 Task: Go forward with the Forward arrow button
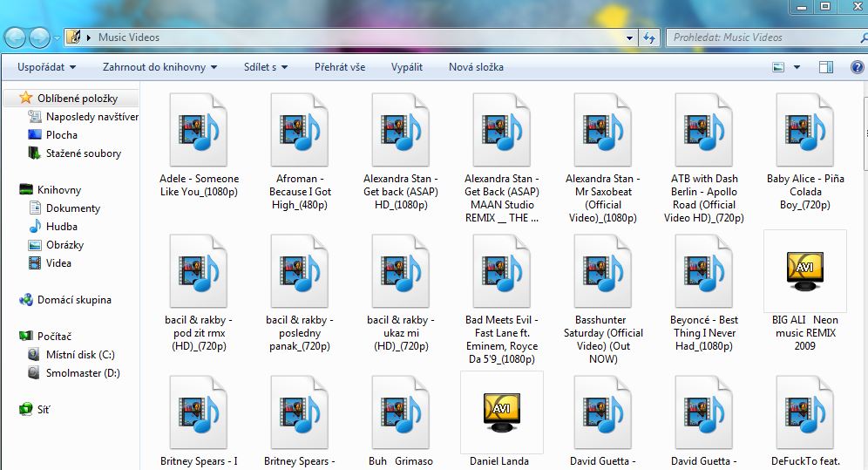coord(39,37)
